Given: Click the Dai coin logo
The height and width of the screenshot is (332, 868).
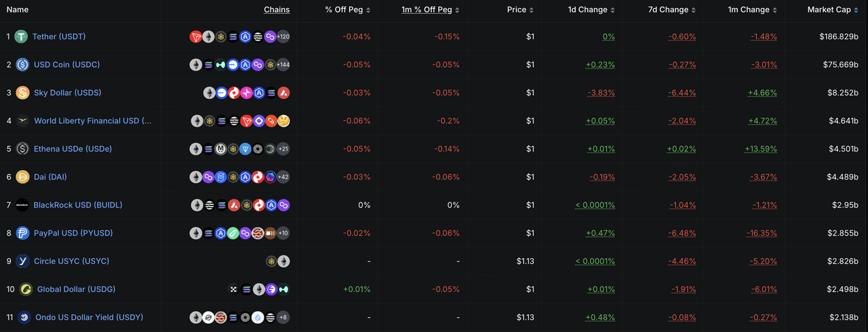Looking at the screenshot, I should pos(22,177).
